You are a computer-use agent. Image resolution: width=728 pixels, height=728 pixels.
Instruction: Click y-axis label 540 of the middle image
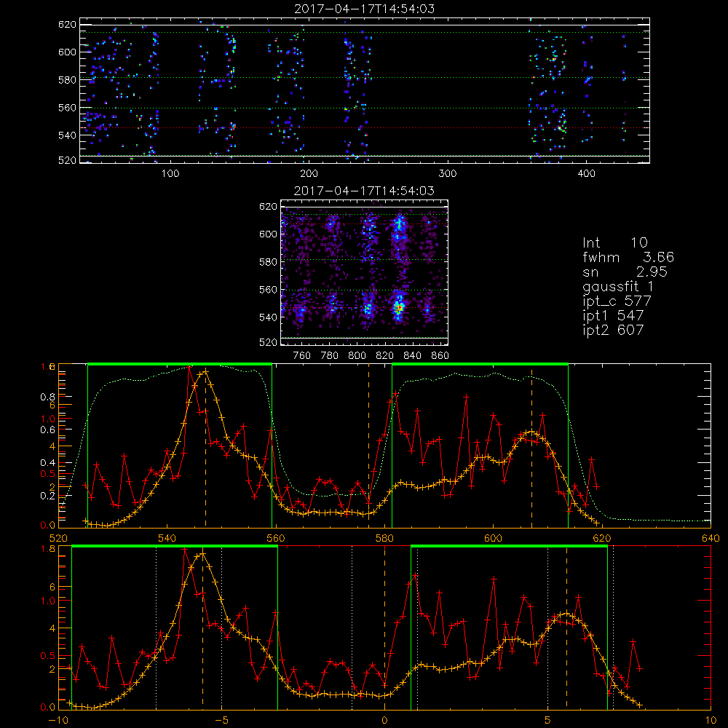tap(268, 317)
